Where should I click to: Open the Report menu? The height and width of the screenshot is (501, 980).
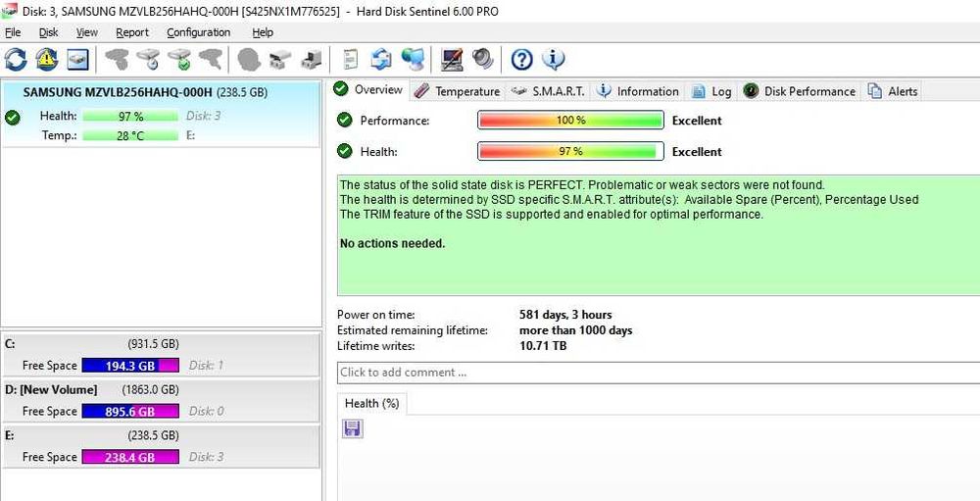pos(132,32)
